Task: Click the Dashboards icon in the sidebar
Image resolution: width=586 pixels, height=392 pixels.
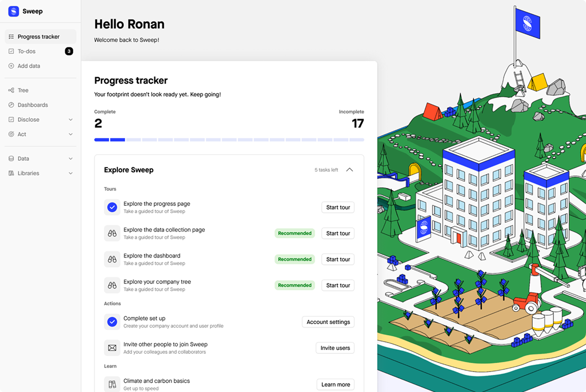Action: coord(11,105)
